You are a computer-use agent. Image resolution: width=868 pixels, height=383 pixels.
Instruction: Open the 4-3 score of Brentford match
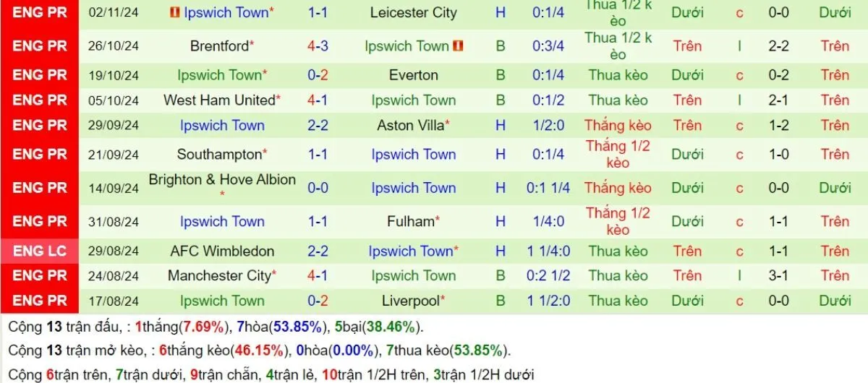tap(318, 46)
